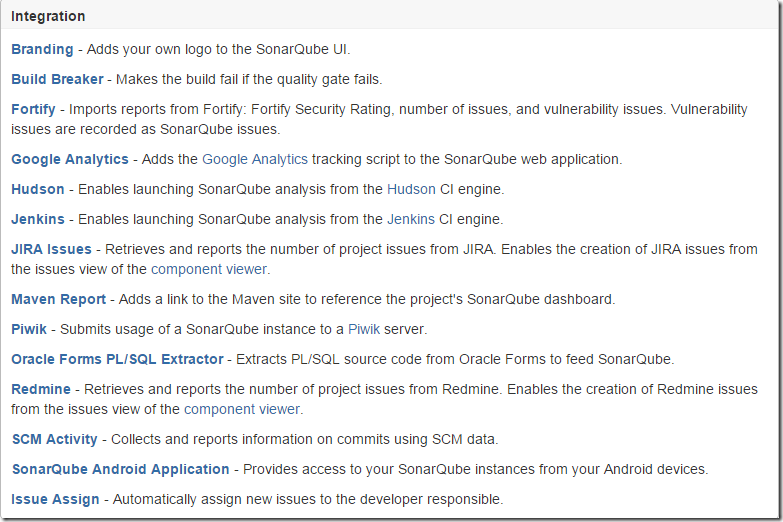This screenshot has width=783, height=522.
Task: Open the bold Piwik plugin link
Action: click(29, 329)
